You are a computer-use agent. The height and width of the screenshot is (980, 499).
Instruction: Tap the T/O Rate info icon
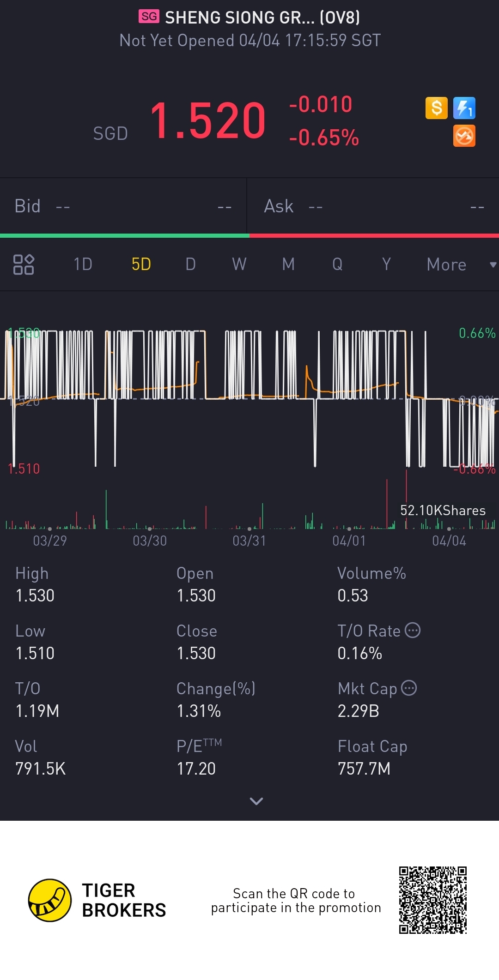pyautogui.click(x=413, y=630)
